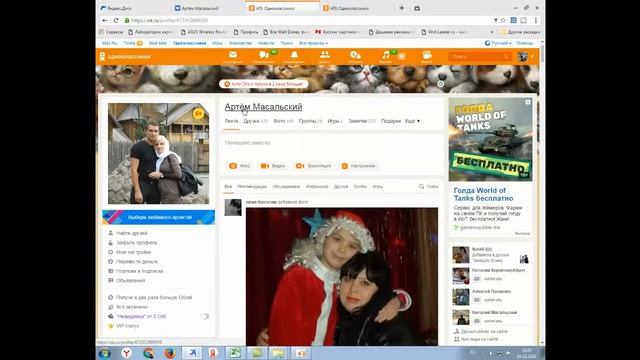The height and width of the screenshot is (360, 640).
Task: Open the Music note icon
Action: tap(386, 57)
